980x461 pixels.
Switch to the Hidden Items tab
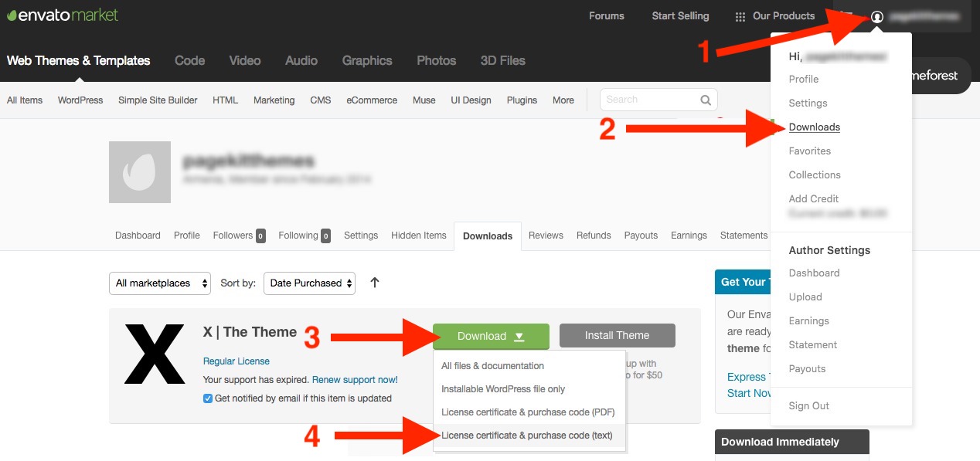coord(419,236)
